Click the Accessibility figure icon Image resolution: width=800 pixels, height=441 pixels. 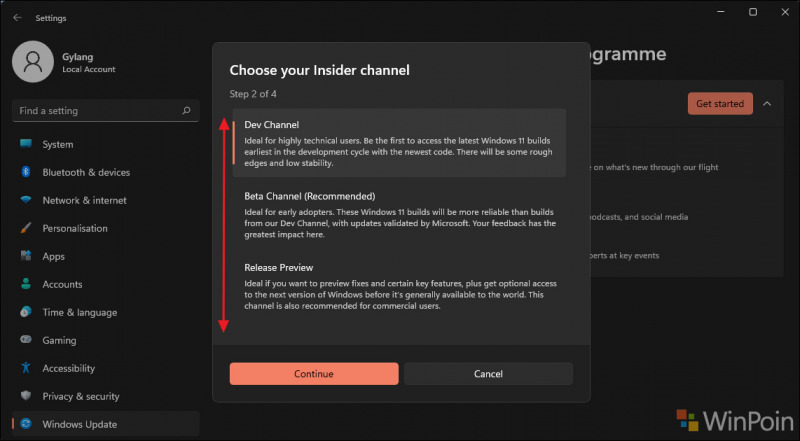26,368
